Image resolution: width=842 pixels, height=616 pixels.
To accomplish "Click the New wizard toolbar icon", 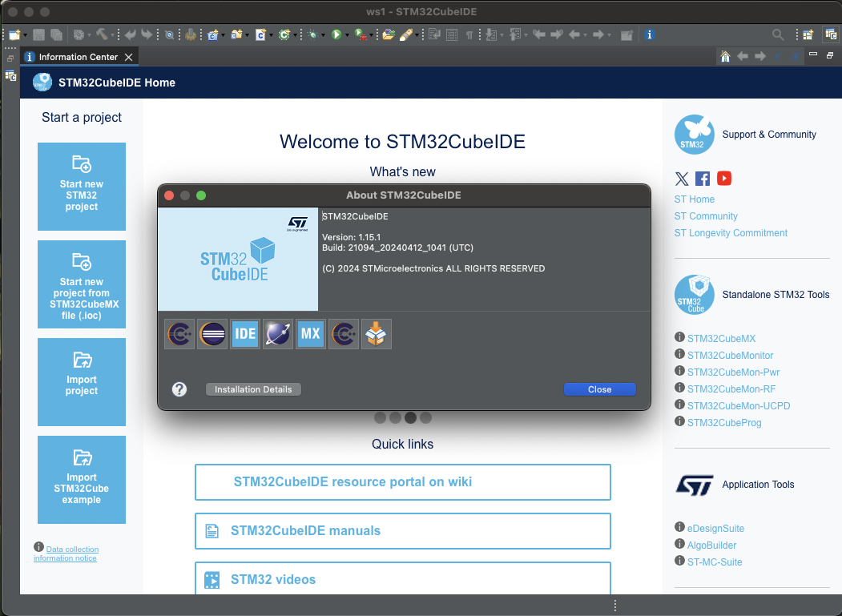I will pos(14,35).
